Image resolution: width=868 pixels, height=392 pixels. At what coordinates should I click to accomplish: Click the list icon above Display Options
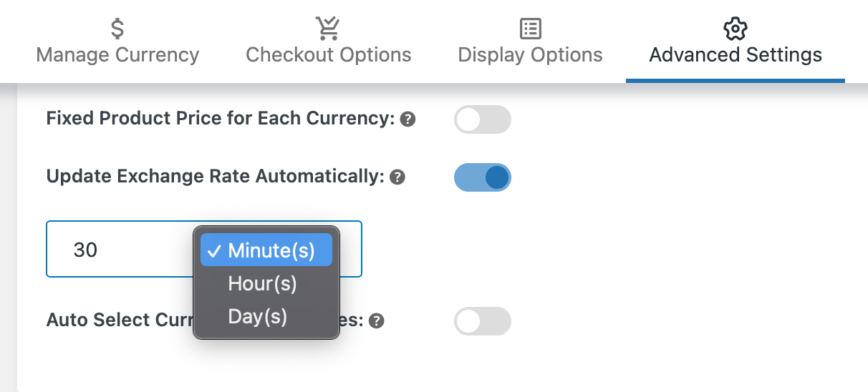(x=530, y=29)
